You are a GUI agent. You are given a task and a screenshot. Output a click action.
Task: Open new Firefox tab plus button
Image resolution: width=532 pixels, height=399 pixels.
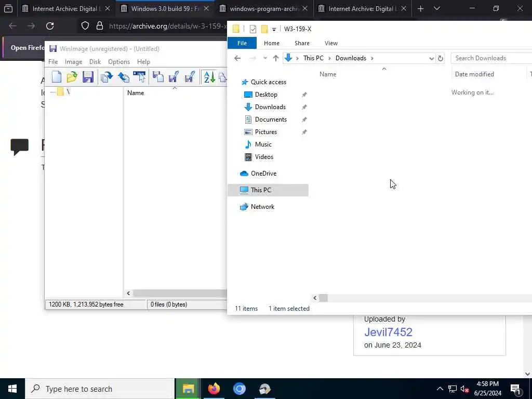pyautogui.click(x=420, y=9)
